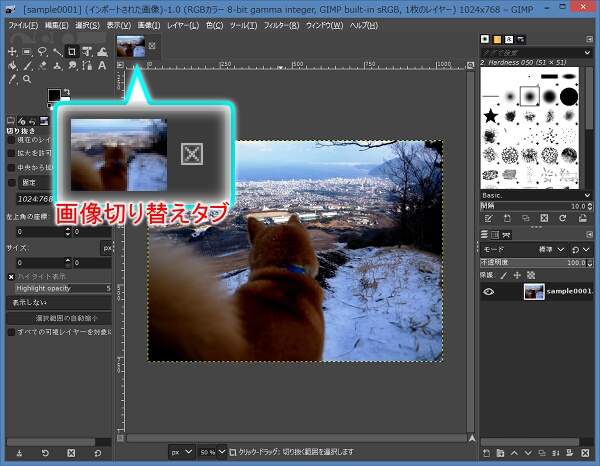This screenshot has height=466, width=600.
Task: Select the Bucket Fill tool
Action: click(12, 65)
